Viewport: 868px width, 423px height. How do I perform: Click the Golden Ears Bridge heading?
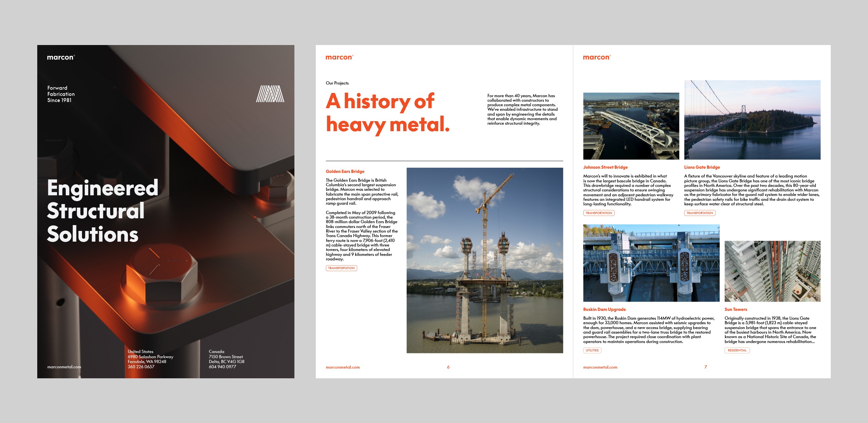(345, 171)
